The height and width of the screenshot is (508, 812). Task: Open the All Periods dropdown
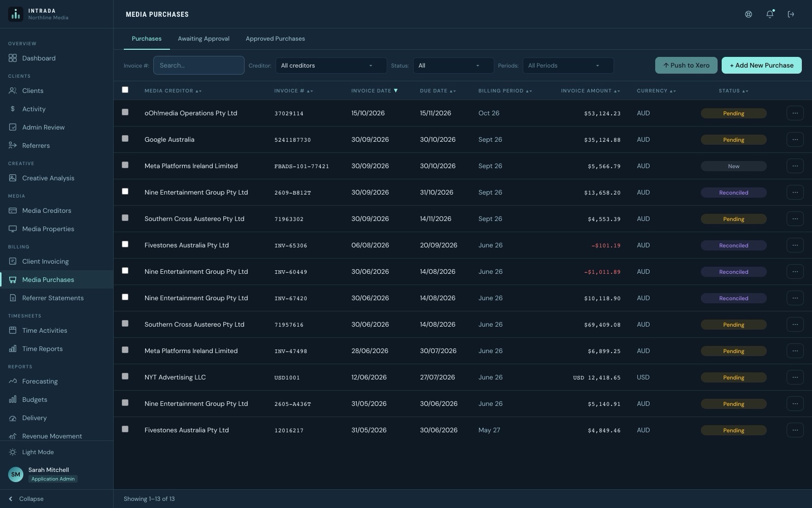pos(568,66)
